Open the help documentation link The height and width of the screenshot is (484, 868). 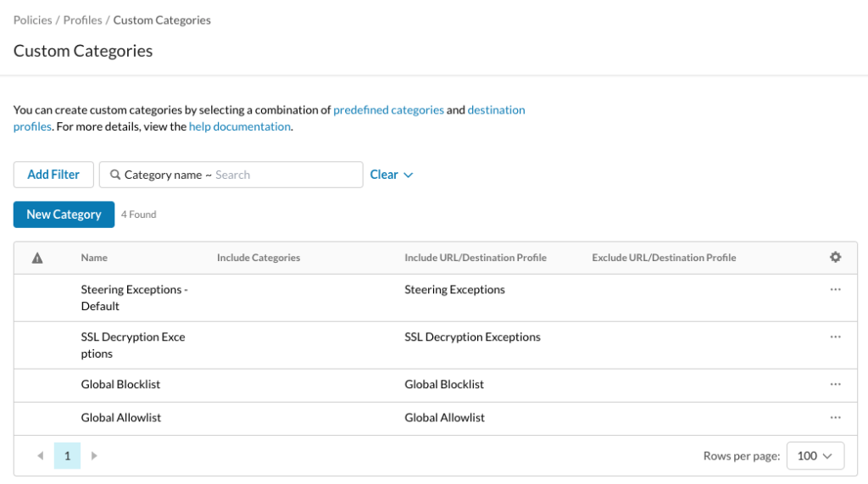[x=240, y=126]
